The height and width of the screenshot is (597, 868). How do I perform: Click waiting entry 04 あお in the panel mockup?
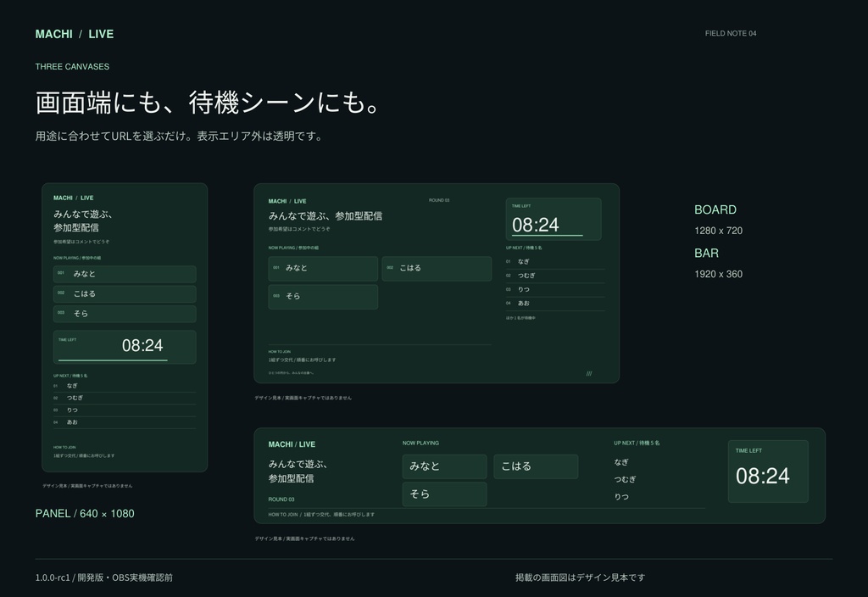pos(125,422)
